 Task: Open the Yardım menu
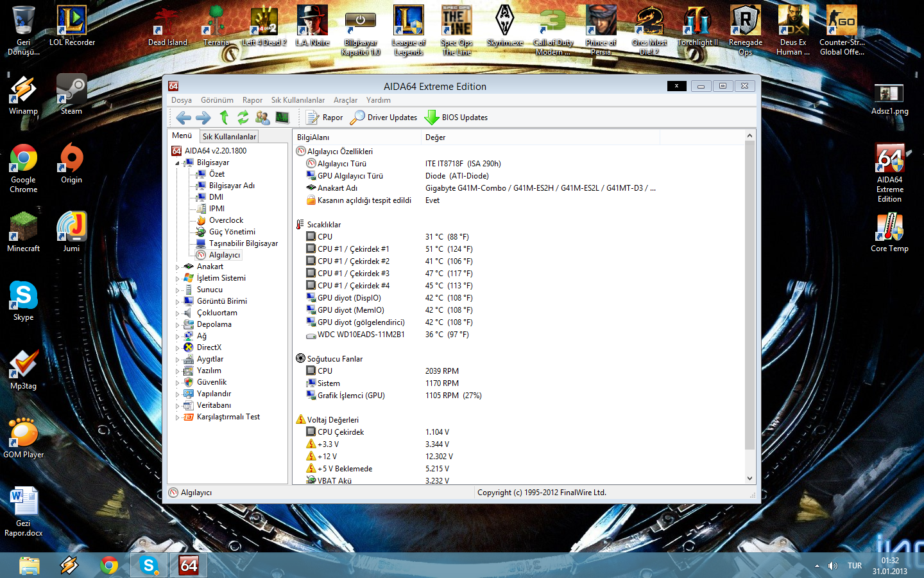[379, 100]
